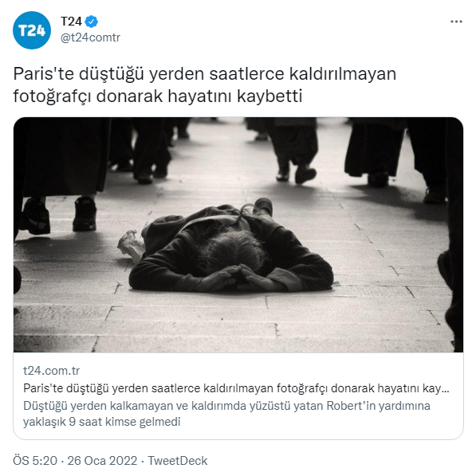
Task: Open the t24.com.tr domain link
Action: (x=51, y=371)
